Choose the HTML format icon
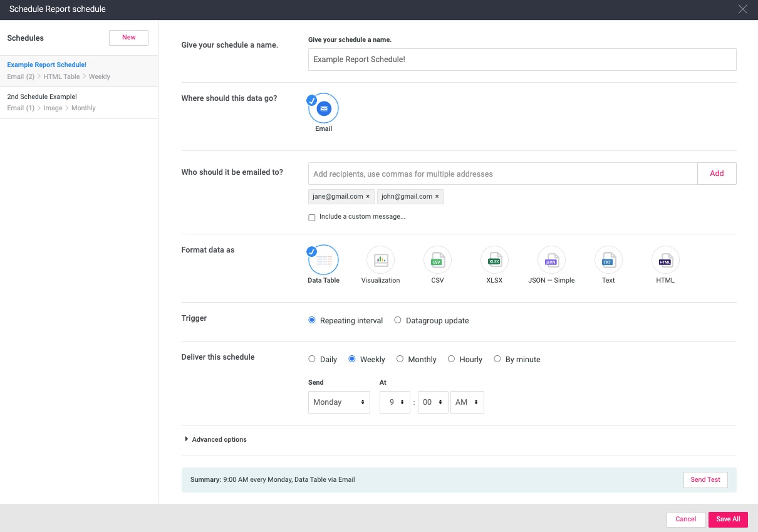The image size is (758, 532). coord(665,259)
